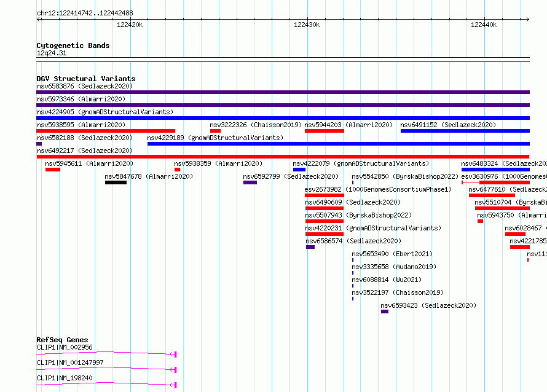Select nsv6592799 (Sedlazeck2020) variant label
Screen dimensions: 547x392
[291, 176]
